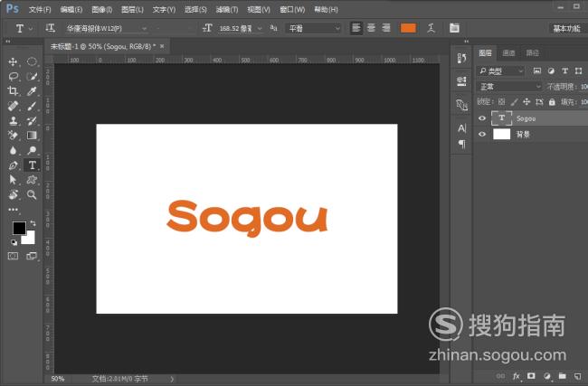Image resolution: width=588 pixels, height=386 pixels.
Task: Pick the orange text color swatch
Action: point(408,28)
